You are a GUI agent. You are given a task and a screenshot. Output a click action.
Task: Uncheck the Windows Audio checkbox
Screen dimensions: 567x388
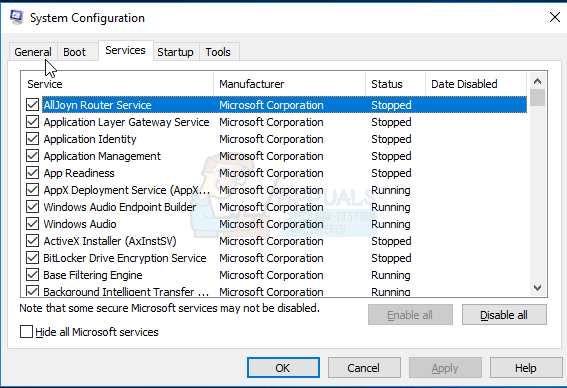tap(33, 224)
